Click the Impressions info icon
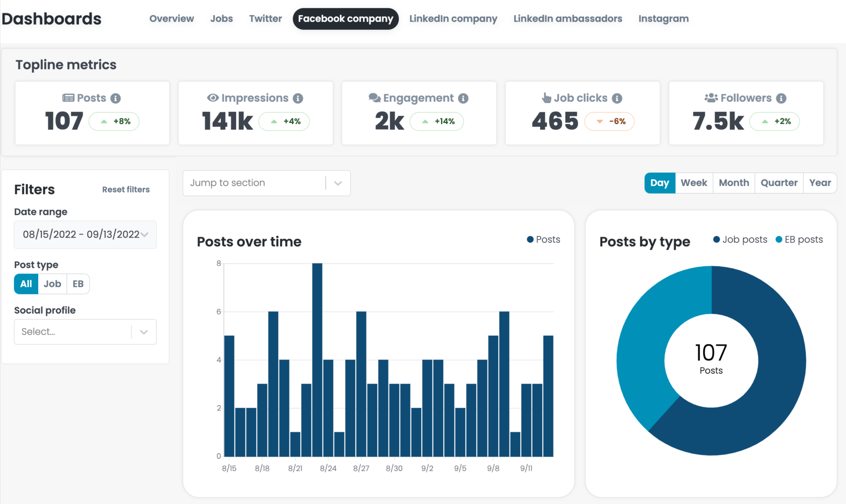 [x=298, y=98]
